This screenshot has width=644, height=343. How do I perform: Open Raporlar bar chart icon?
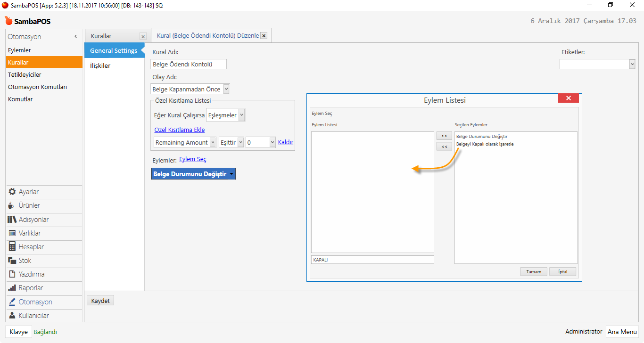tap(12, 288)
